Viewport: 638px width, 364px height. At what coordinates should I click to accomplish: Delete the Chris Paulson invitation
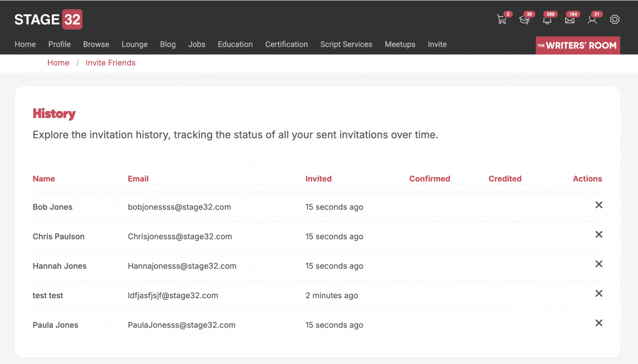point(599,235)
